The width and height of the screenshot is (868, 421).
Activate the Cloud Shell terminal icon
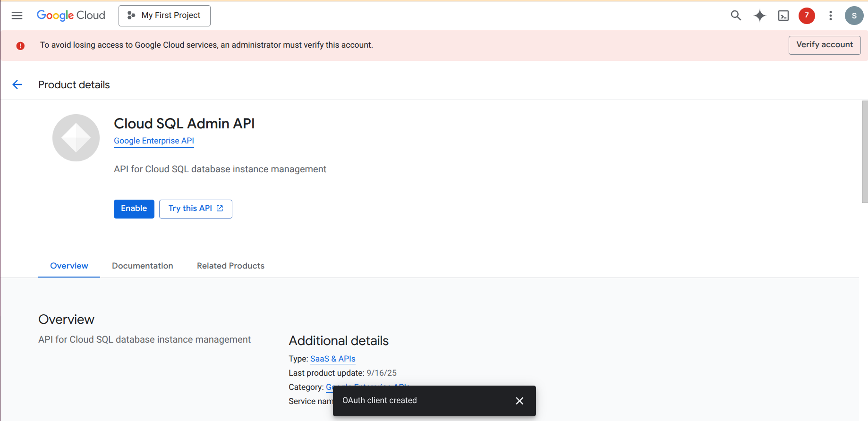point(783,16)
